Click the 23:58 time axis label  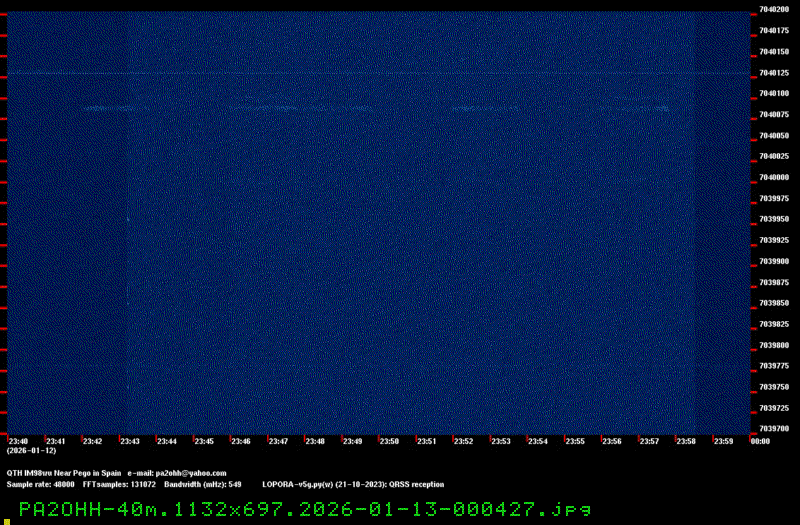pos(686,441)
